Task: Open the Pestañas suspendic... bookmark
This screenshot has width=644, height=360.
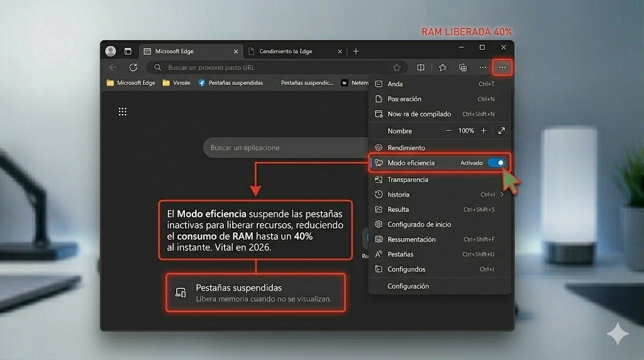Action: click(x=307, y=83)
